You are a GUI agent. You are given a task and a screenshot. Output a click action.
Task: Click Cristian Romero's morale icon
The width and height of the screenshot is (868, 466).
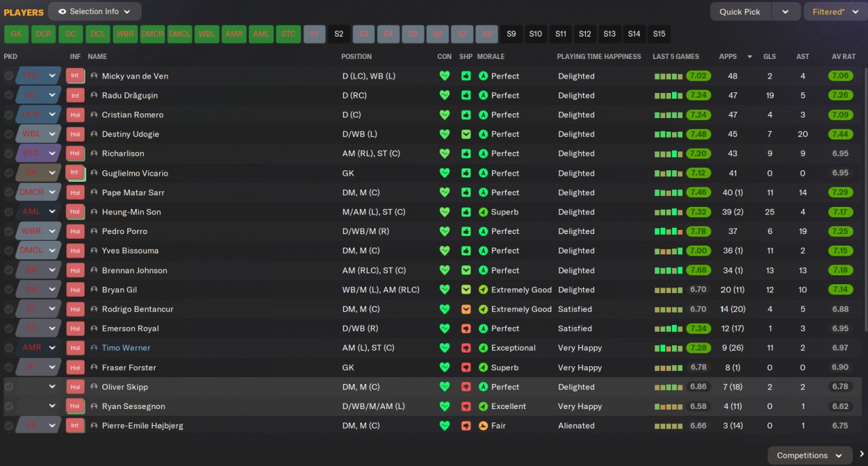[x=484, y=115]
